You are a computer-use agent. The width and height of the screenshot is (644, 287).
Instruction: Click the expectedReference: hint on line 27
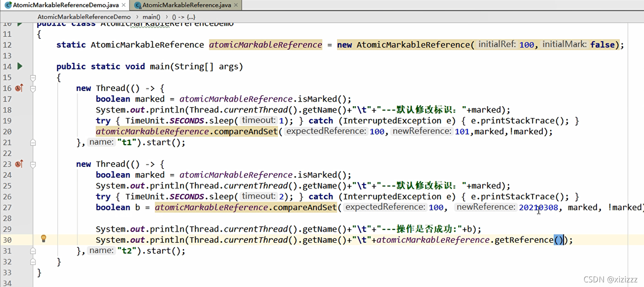click(x=385, y=207)
